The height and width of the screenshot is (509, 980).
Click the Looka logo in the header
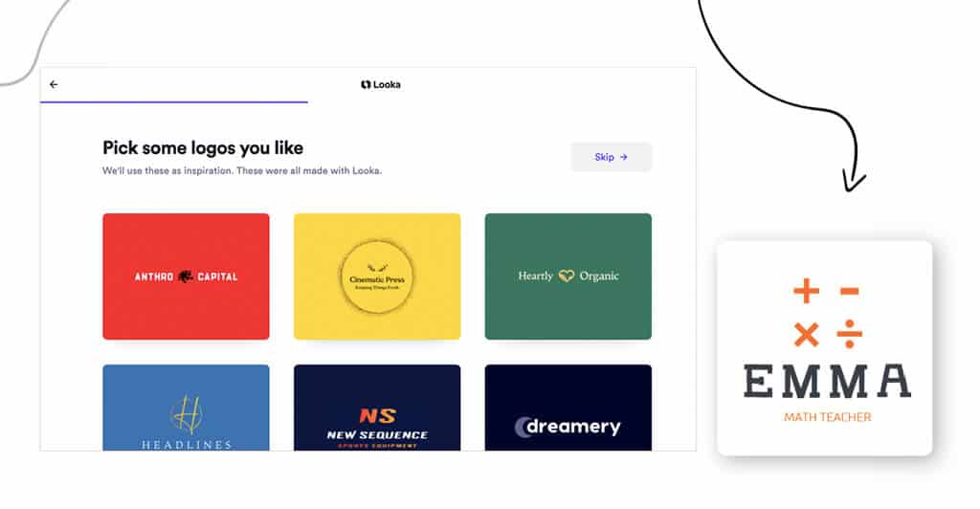381,84
